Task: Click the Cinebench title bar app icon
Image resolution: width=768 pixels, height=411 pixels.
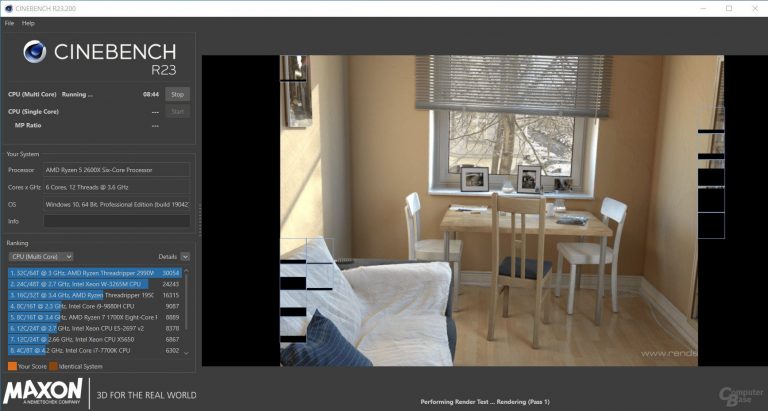Action: (8, 8)
